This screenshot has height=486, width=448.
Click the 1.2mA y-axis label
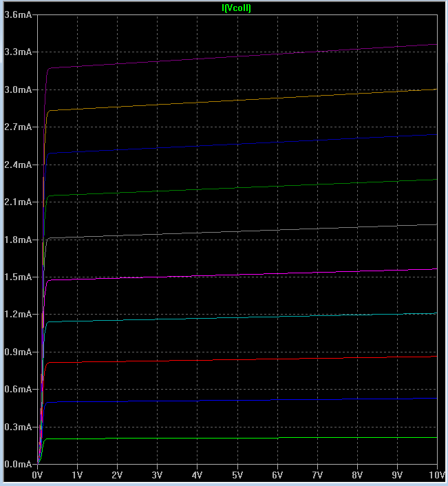click(18, 315)
